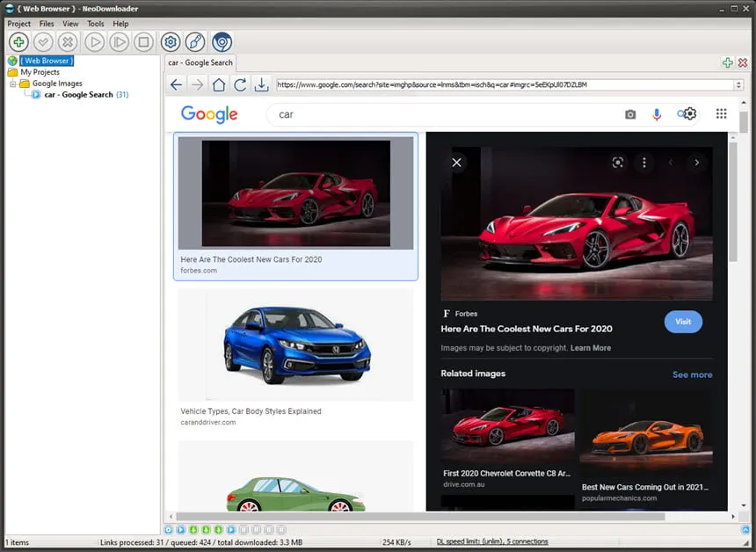Open three-dot menu in image preview
Viewport: 756px width, 552px height.
click(644, 163)
